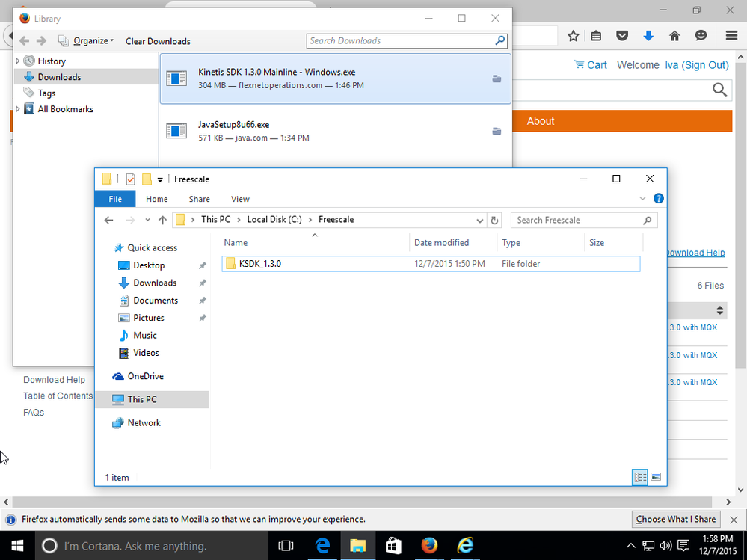Click Choose What I Share button

click(675, 519)
